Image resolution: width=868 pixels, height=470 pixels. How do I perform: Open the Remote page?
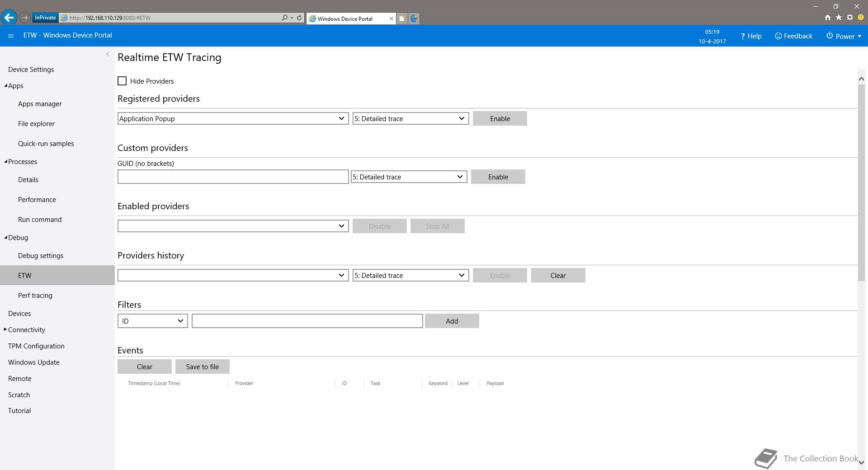point(19,378)
